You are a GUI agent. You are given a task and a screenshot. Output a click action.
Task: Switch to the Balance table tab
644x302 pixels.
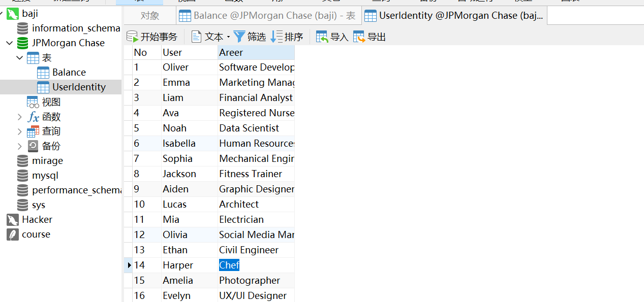[268, 16]
